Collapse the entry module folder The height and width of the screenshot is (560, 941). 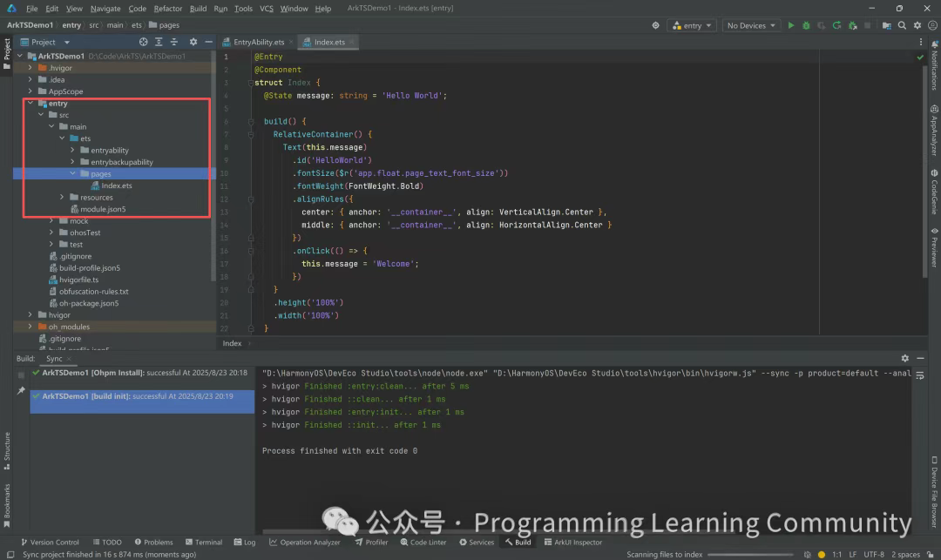pyautogui.click(x=30, y=103)
